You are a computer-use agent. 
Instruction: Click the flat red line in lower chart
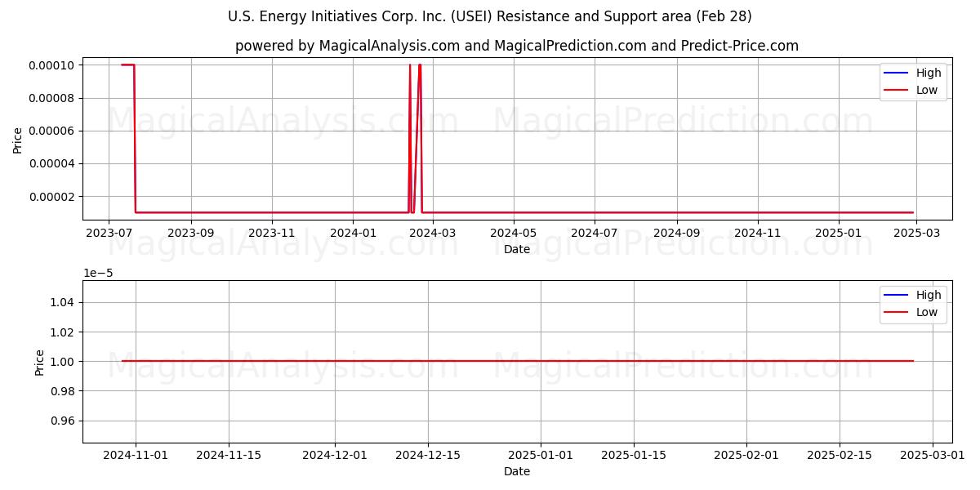coord(517,361)
